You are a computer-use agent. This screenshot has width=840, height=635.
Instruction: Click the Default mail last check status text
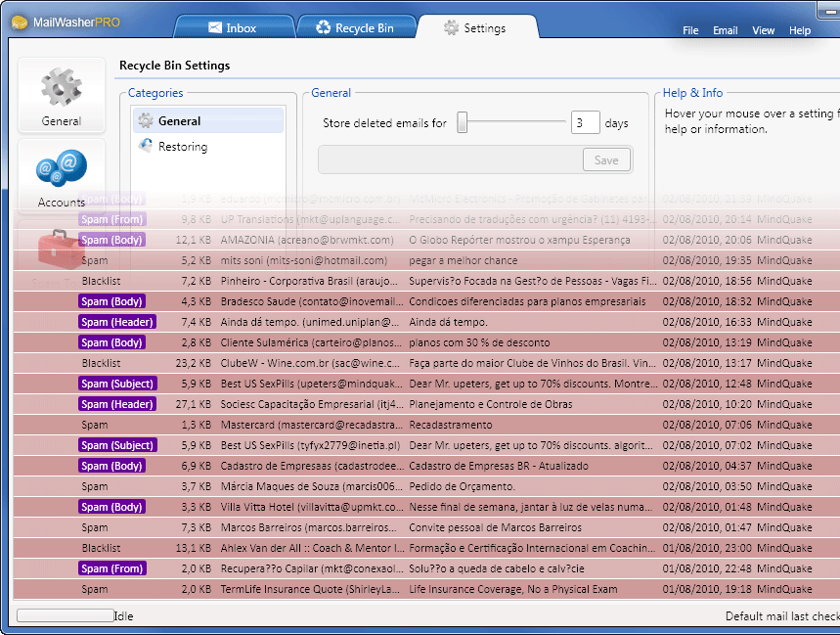pyautogui.click(x=782, y=616)
